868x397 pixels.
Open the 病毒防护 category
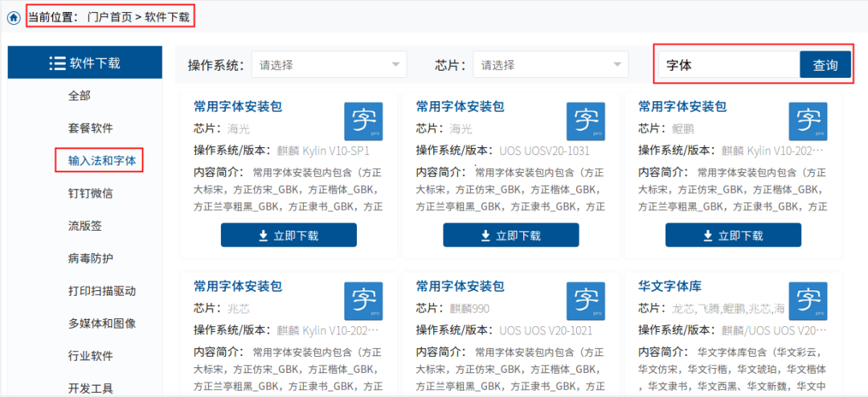[x=90, y=259]
